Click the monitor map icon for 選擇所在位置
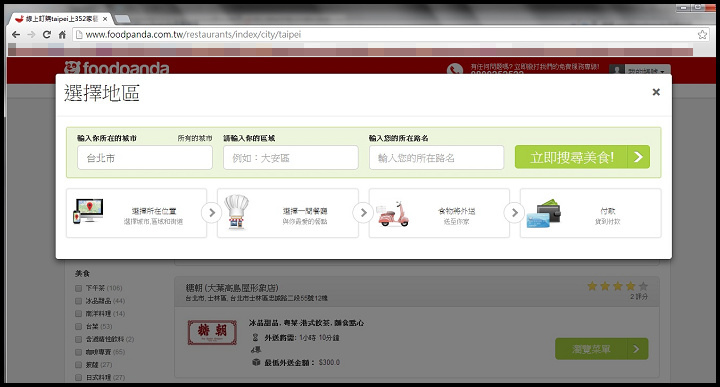 click(x=88, y=212)
